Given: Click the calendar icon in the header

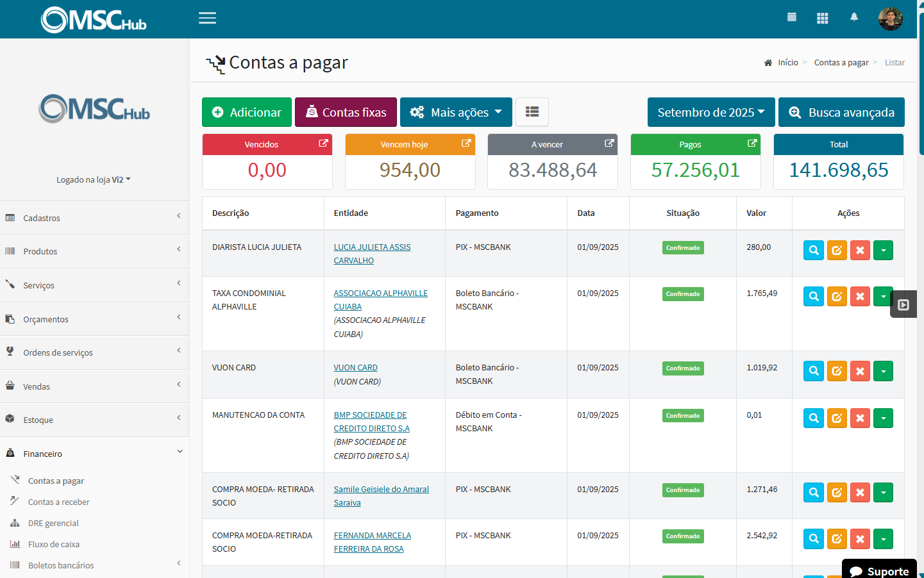Looking at the screenshot, I should point(792,17).
